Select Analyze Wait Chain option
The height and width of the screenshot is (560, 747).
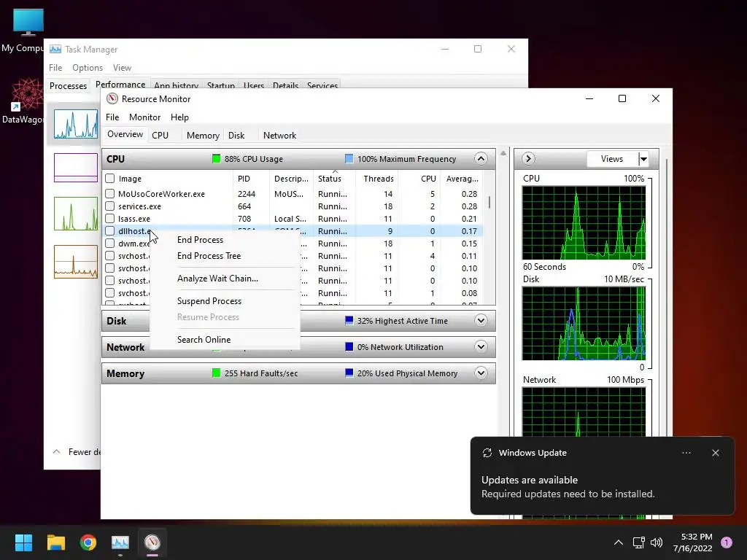pyautogui.click(x=217, y=278)
